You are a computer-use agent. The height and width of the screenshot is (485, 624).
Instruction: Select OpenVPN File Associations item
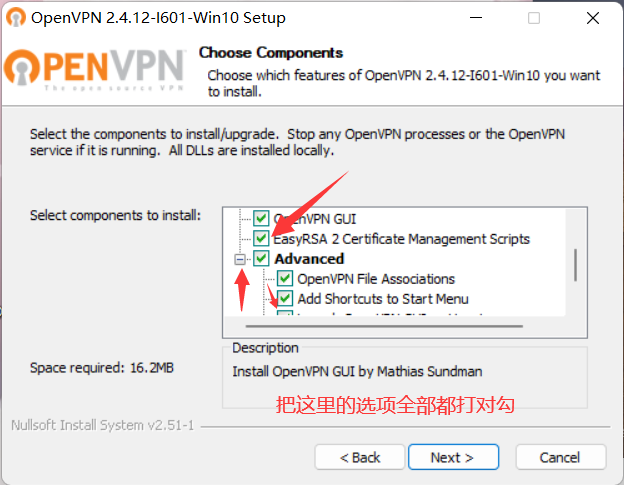coord(376,279)
